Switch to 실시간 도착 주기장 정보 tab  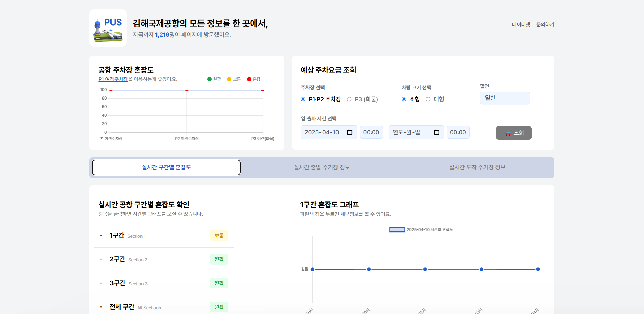point(477,167)
